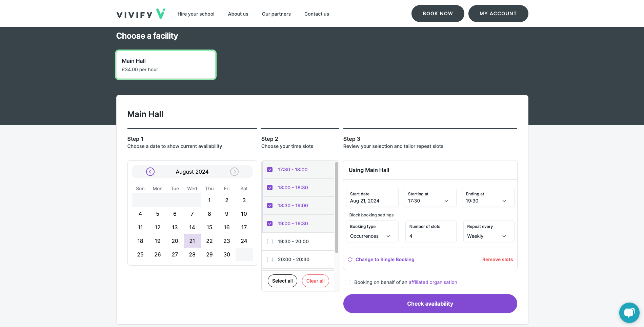Open the Starting at dropdown
Image resolution: width=644 pixels, height=327 pixels.
click(x=446, y=201)
